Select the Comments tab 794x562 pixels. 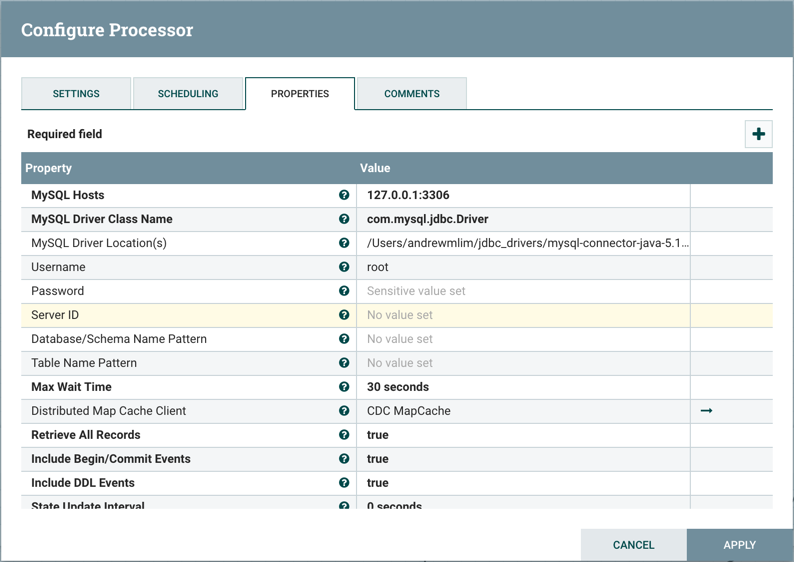click(411, 94)
